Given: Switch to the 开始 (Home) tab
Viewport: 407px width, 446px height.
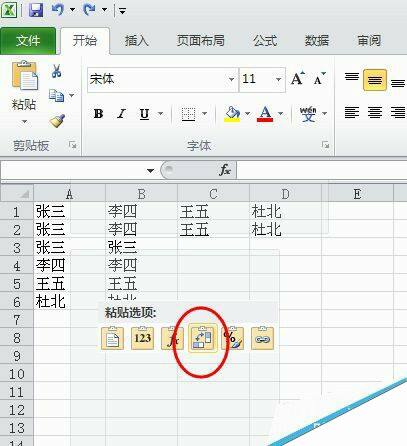Looking at the screenshot, I should [x=85, y=41].
